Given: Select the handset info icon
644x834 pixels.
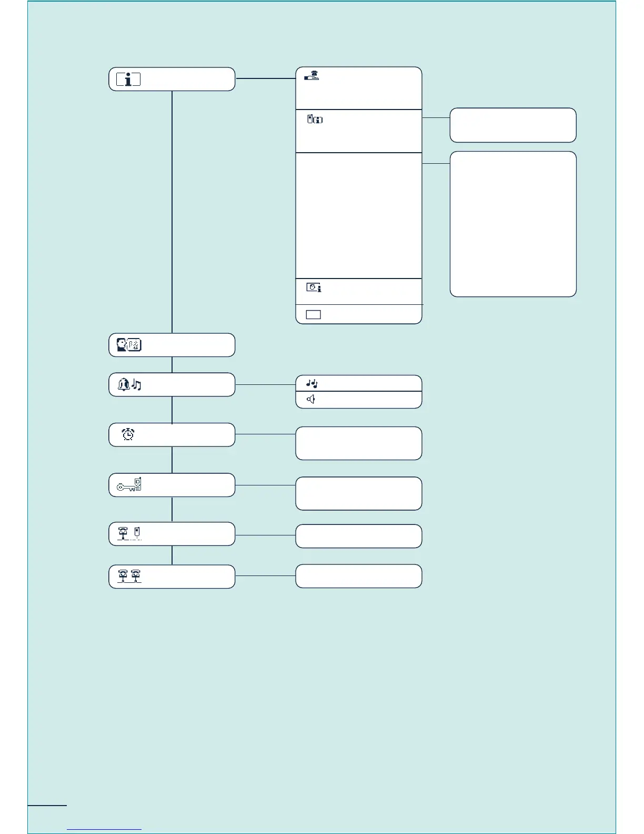Looking at the screenshot, I should (x=315, y=120).
